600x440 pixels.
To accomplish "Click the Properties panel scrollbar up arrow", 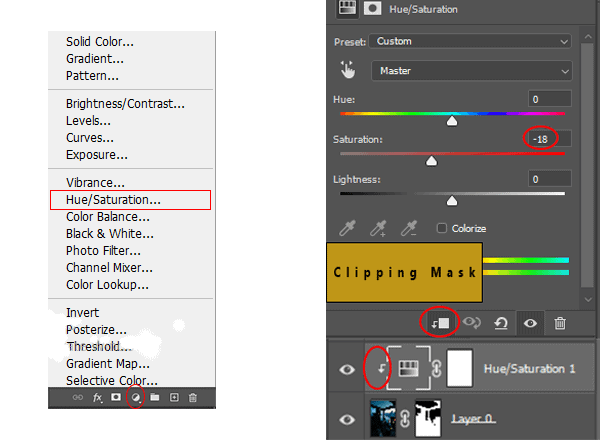I will (588, 37).
